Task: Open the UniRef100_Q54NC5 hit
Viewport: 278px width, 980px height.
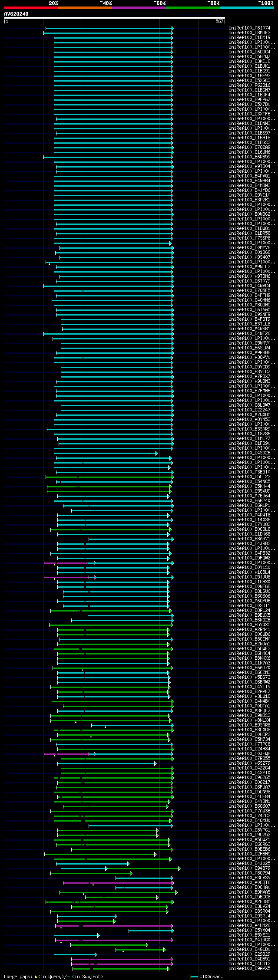Action: tap(249, 481)
